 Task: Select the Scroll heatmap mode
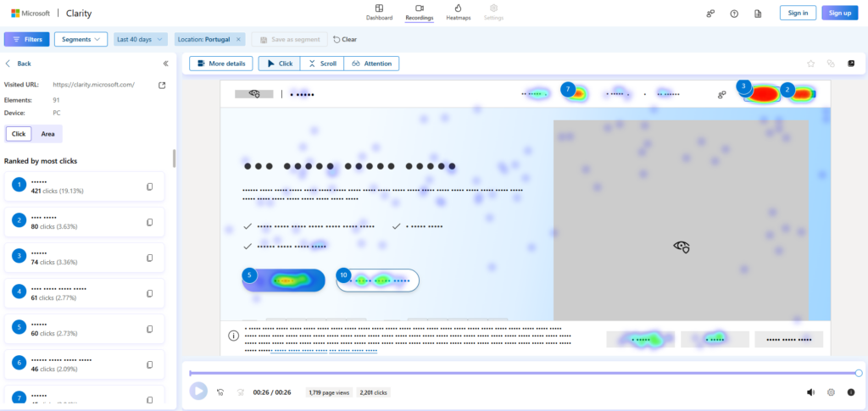click(323, 64)
